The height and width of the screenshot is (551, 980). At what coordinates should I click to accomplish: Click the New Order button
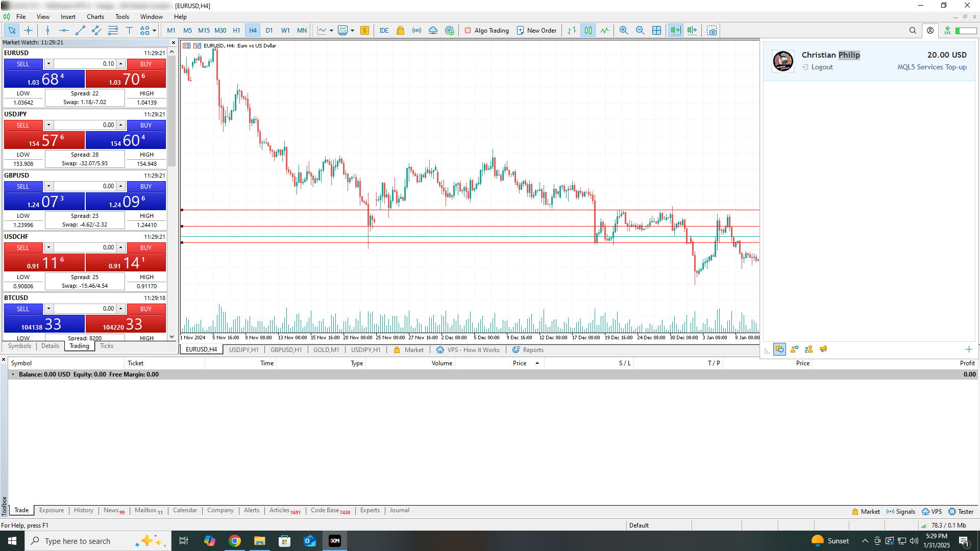click(536, 31)
